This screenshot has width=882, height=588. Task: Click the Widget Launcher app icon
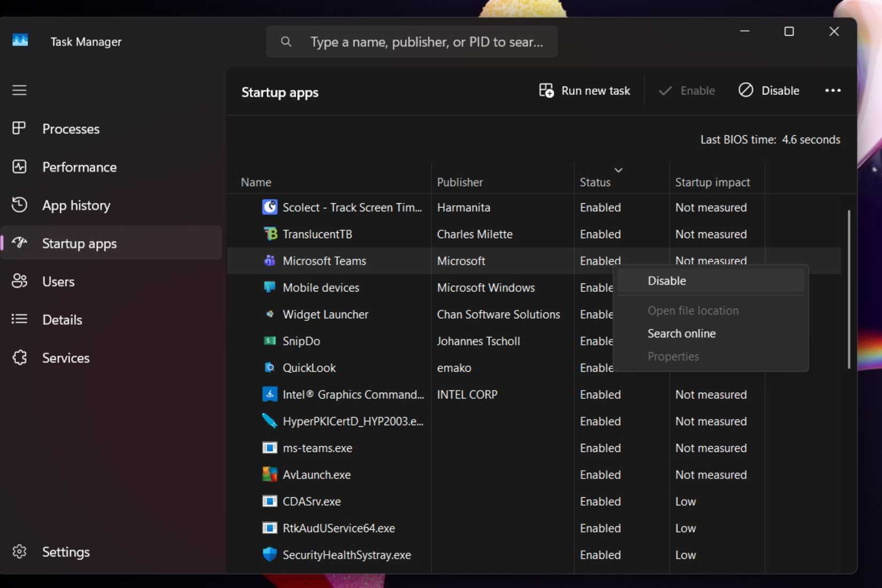(x=270, y=314)
